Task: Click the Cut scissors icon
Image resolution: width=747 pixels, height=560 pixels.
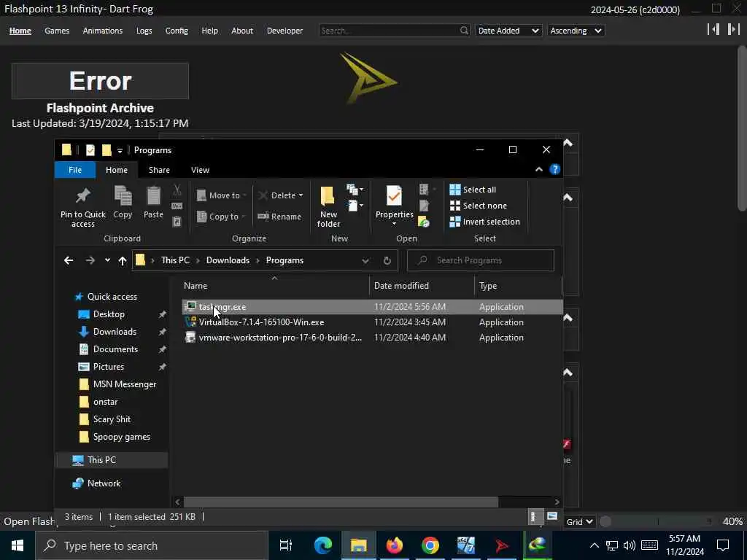Action: click(x=177, y=190)
